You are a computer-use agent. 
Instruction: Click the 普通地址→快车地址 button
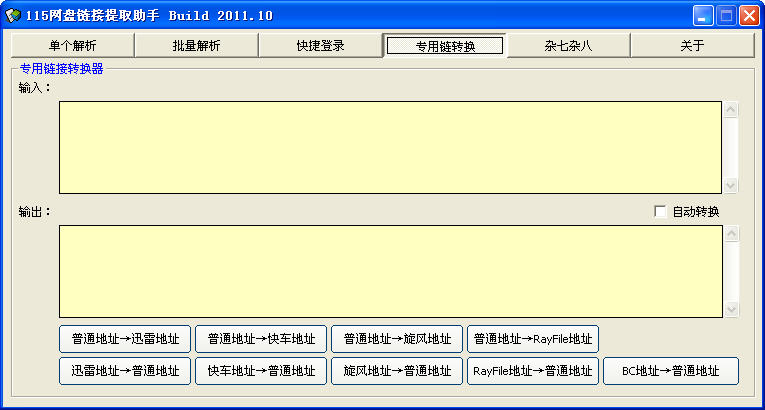tap(261, 339)
